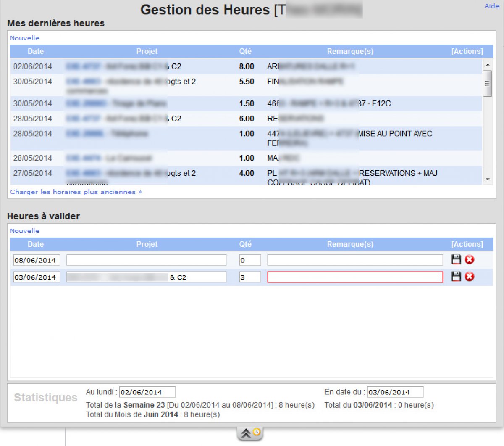Click Projet header in Heures à valider table

click(x=147, y=244)
